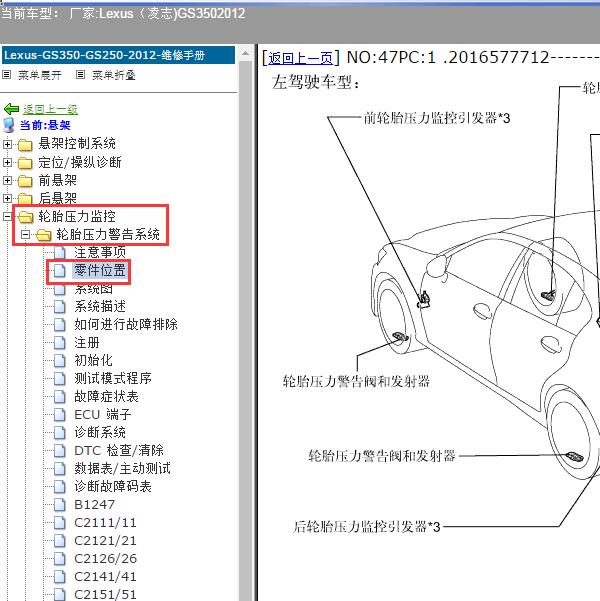This screenshot has width=600, height=601.
Task: Expand the 定位/操纵诊断 tree node
Action: [7, 162]
